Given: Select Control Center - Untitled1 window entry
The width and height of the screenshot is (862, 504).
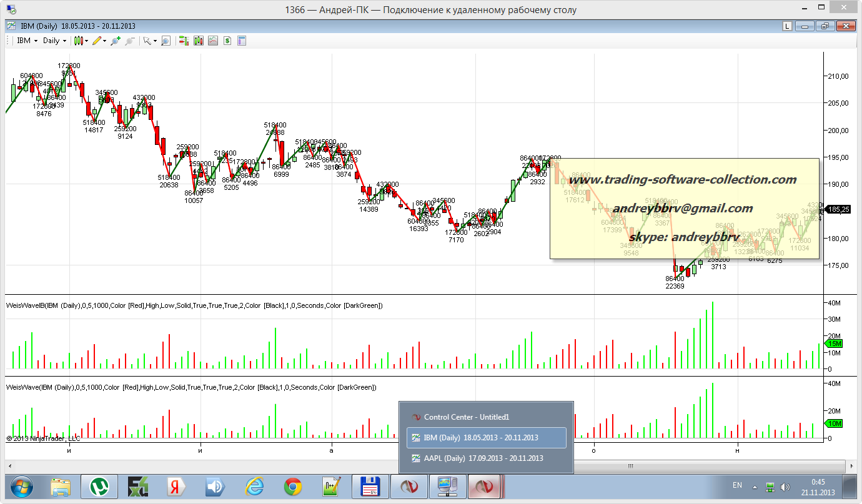Looking at the screenshot, I should click(x=467, y=417).
